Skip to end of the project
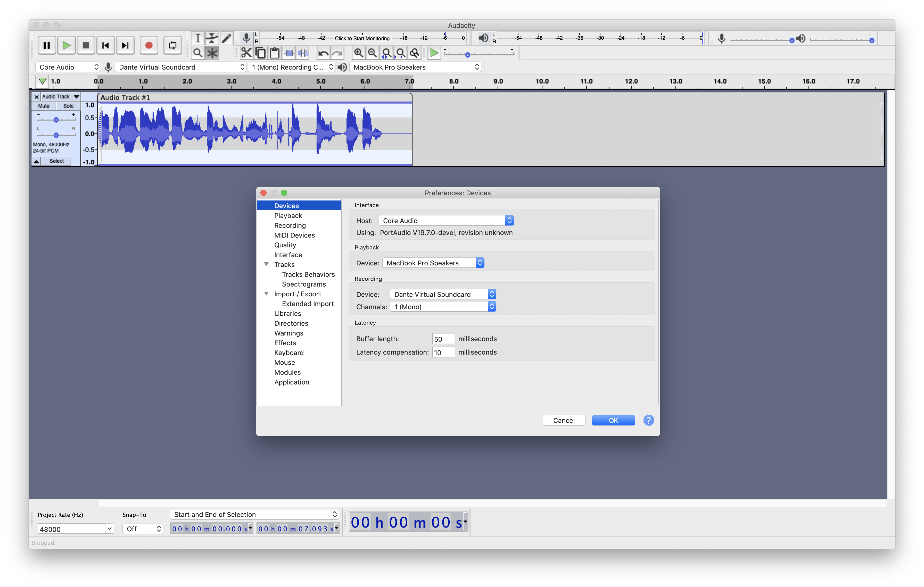The width and height of the screenshot is (924, 587). [125, 45]
